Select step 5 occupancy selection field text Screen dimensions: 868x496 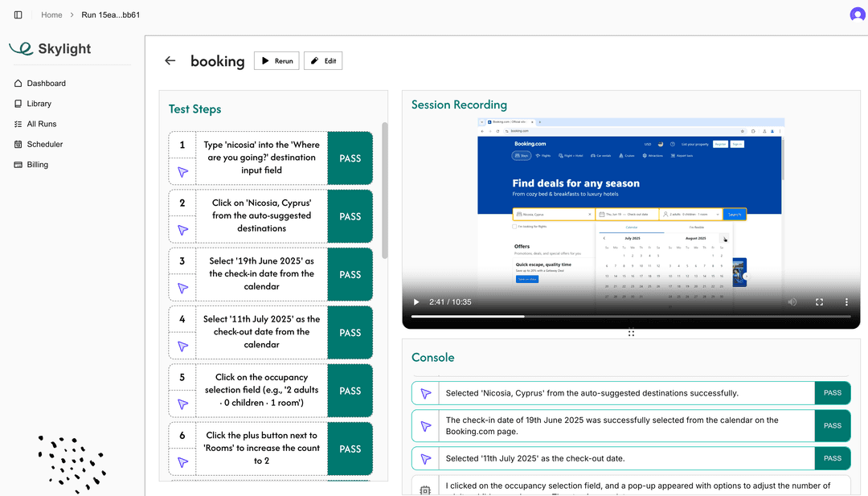[261, 390]
